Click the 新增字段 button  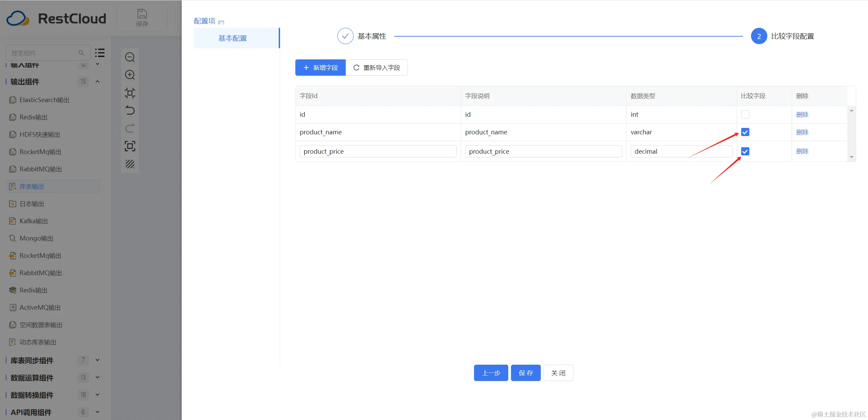320,68
